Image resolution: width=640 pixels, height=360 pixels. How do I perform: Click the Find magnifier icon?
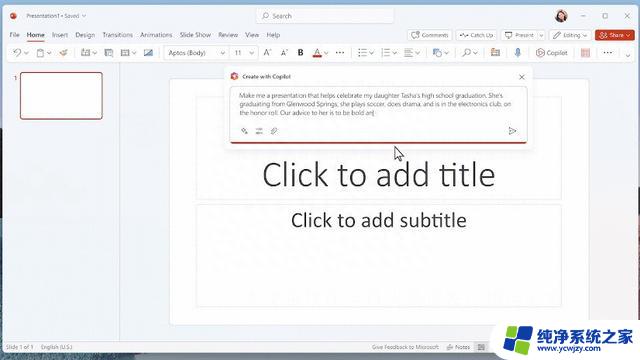pos(467,53)
